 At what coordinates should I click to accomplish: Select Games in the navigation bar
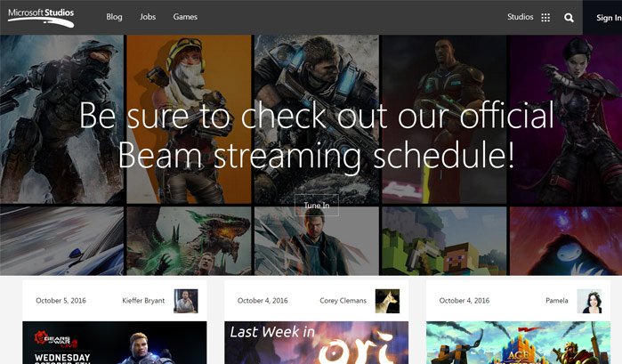click(x=185, y=17)
